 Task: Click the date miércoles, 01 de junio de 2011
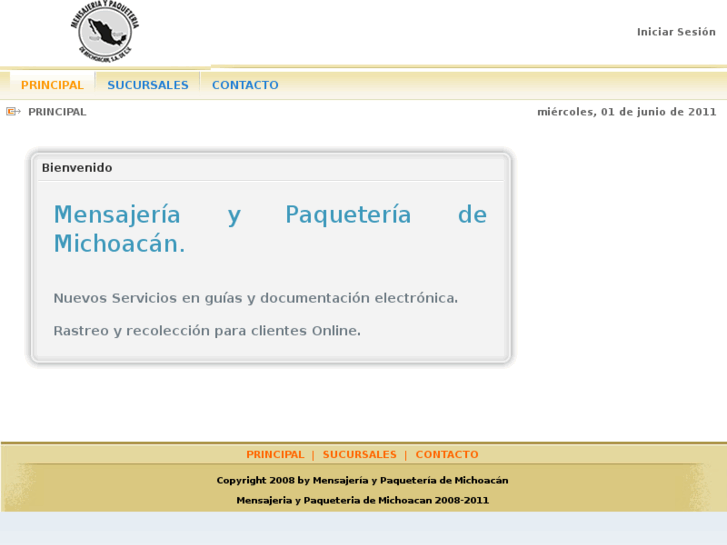pos(626,112)
